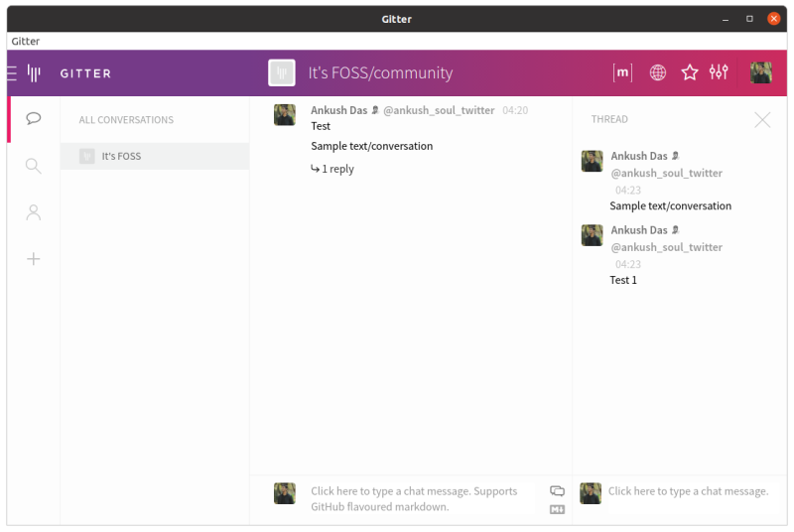This screenshot has height=532, width=794.
Task: Open the profile avatar at the header's right end
Action: (760, 72)
